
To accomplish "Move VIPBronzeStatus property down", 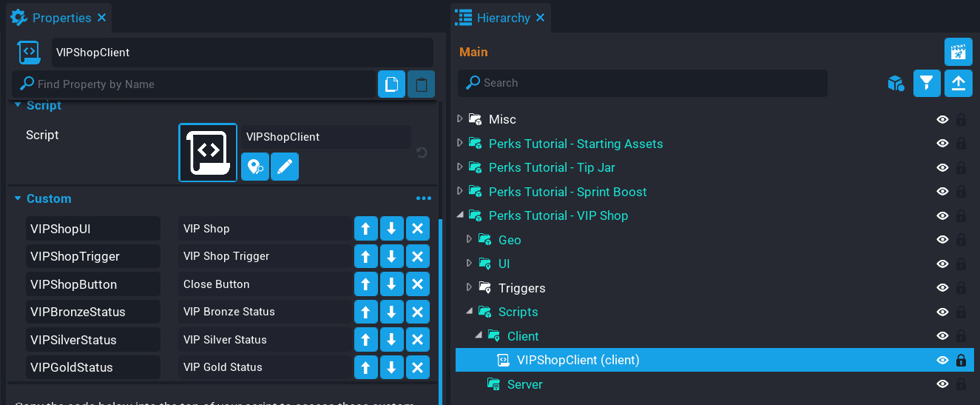I will 391,312.
